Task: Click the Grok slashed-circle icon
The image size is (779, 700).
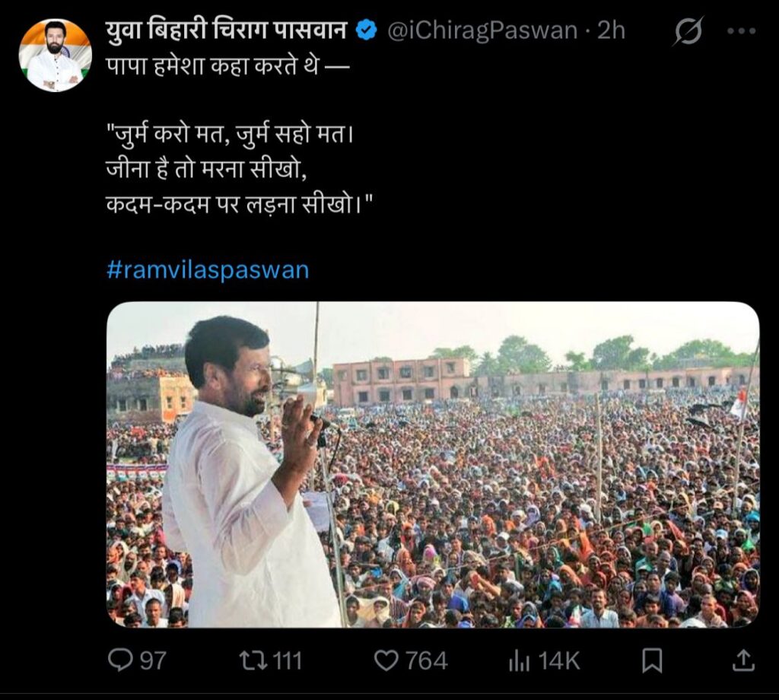Action: pyautogui.click(x=688, y=32)
